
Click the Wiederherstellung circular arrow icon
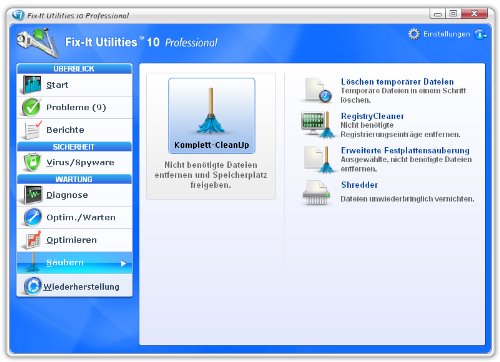pyautogui.click(x=32, y=286)
